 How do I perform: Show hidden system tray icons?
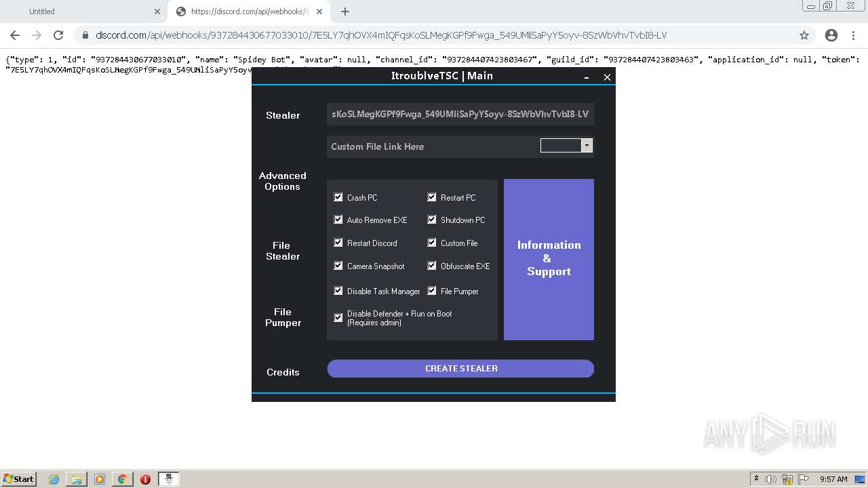(756, 479)
